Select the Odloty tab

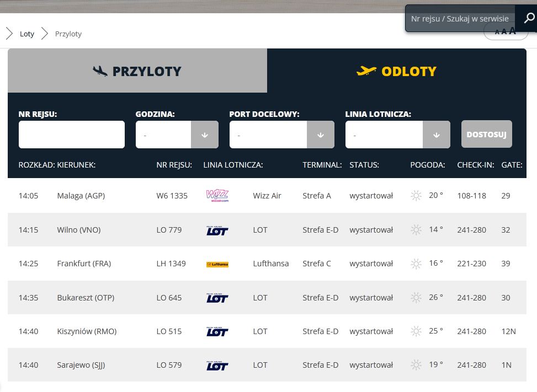[x=396, y=71]
